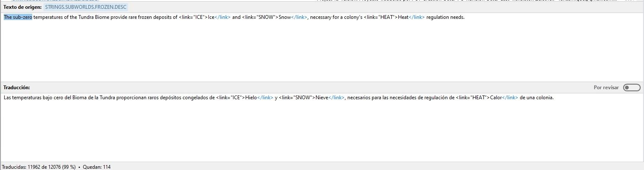The image size is (644, 170).
Task: Toggle the Por revisar switch
Action: (x=631, y=88)
